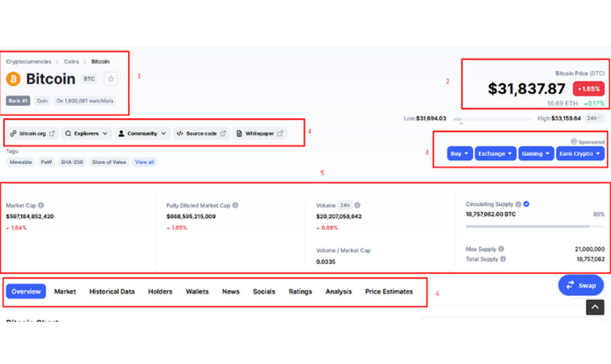611x364 pixels.
Task: Click info icon next to Max Supply
Action: coord(501,249)
